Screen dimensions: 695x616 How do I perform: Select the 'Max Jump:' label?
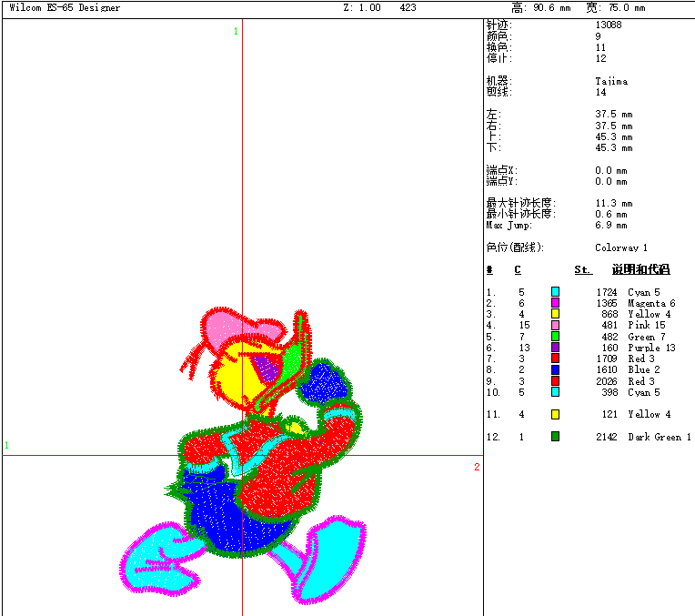pos(509,226)
